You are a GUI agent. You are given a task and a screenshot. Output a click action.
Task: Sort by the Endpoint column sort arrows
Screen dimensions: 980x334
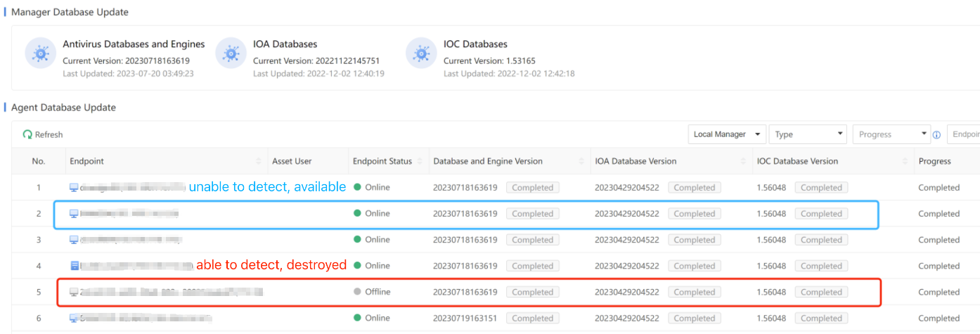point(259,162)
